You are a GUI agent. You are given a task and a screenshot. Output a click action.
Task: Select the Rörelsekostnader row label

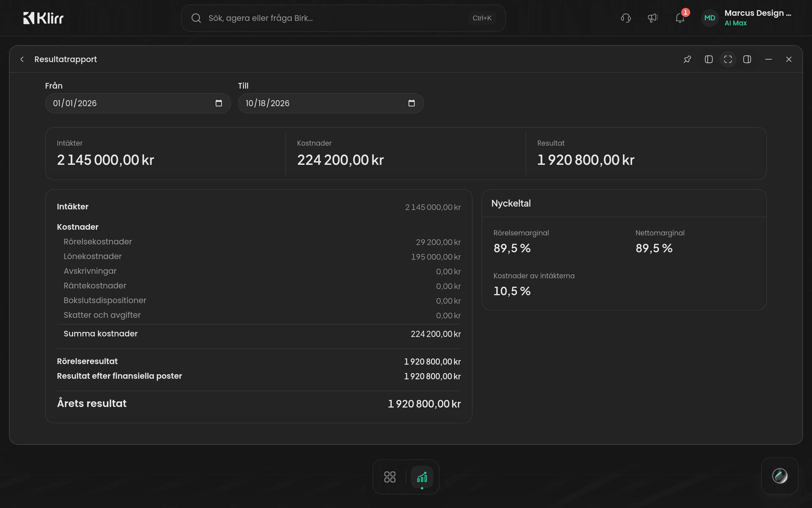click(x=98, y=242)
